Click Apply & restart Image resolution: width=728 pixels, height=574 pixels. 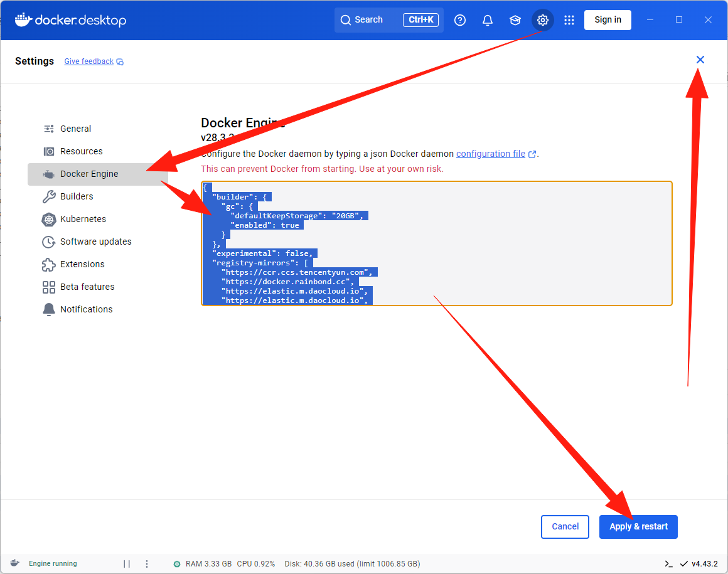click(638, 527)
